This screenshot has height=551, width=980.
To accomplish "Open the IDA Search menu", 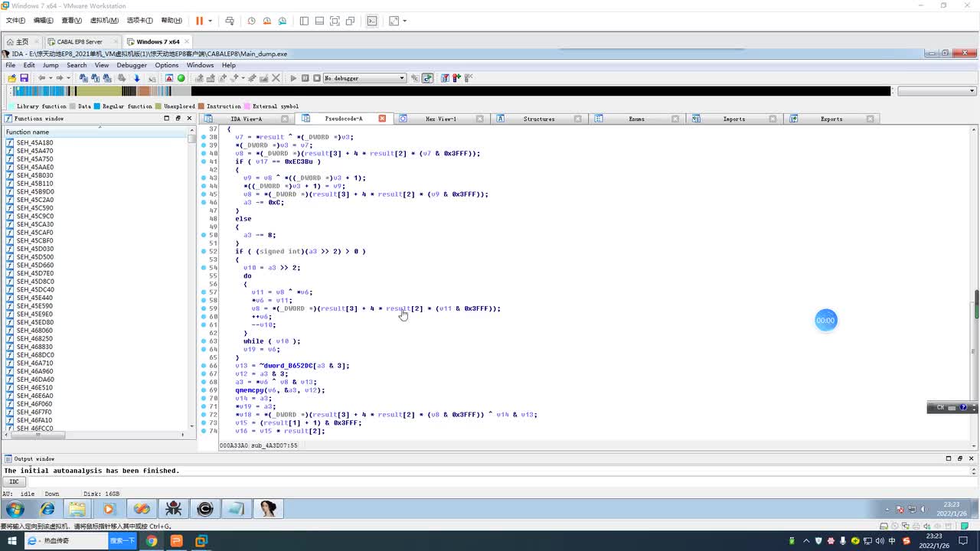I will coord(77,65).
